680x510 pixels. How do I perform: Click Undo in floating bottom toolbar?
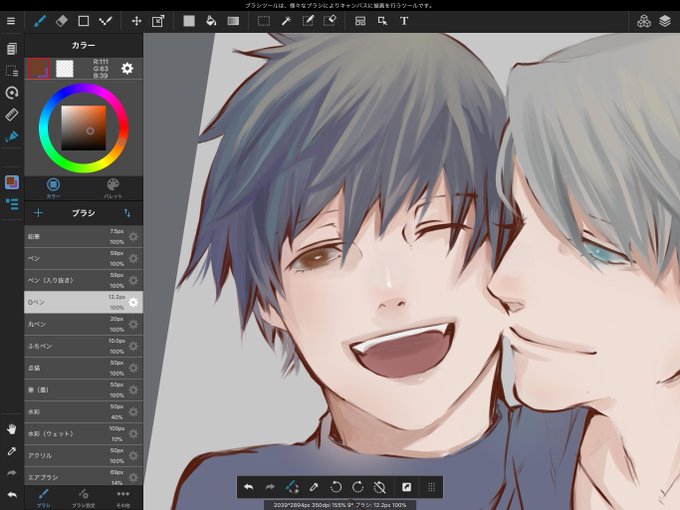[248, 487]
